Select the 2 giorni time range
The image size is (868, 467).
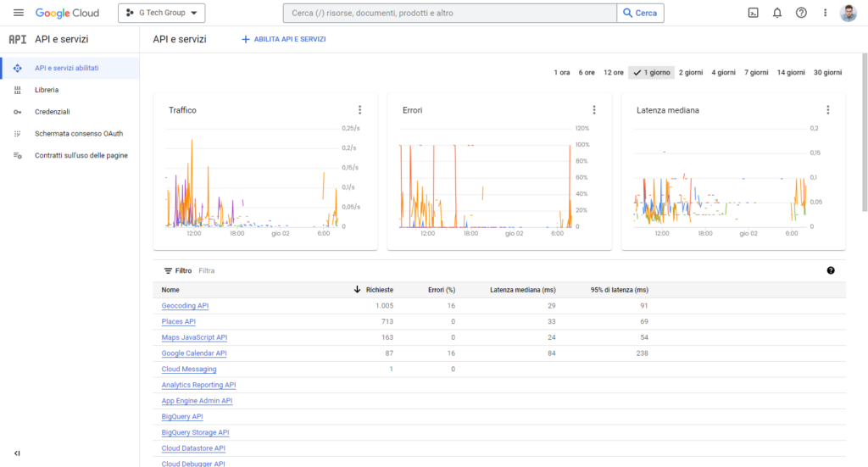(x=690, y=73)
